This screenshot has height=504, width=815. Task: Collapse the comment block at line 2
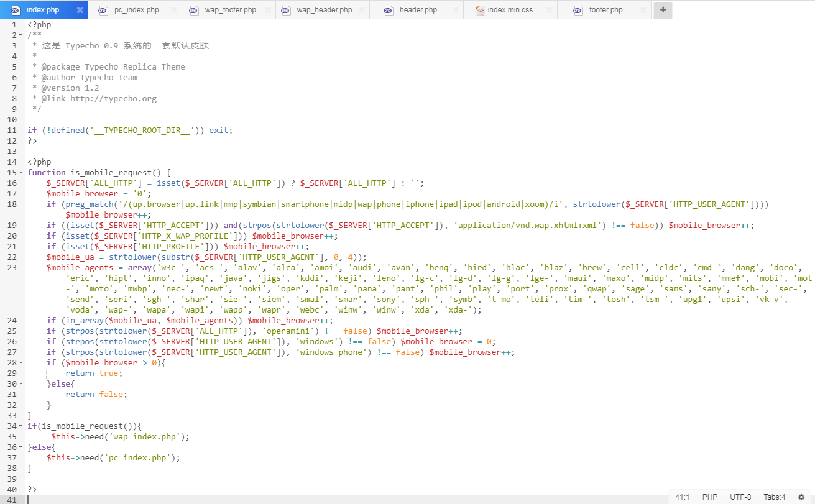tap(22, 35)
